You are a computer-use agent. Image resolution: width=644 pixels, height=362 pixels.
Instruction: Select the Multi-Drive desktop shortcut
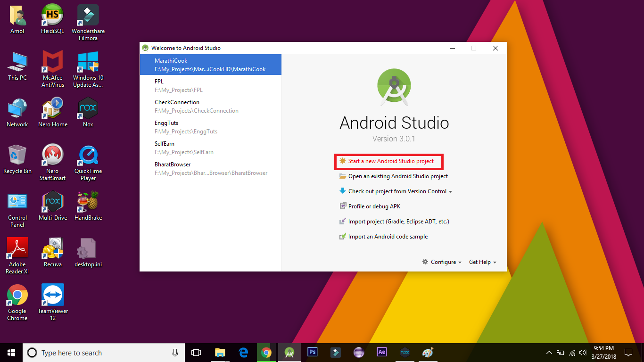(53, 206)
